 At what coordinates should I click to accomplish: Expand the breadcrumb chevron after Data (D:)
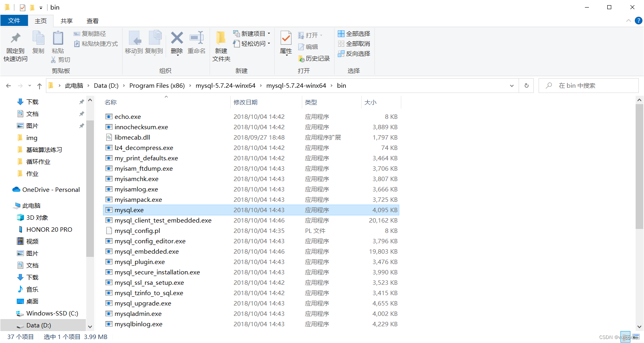click(x=124, y=86)
